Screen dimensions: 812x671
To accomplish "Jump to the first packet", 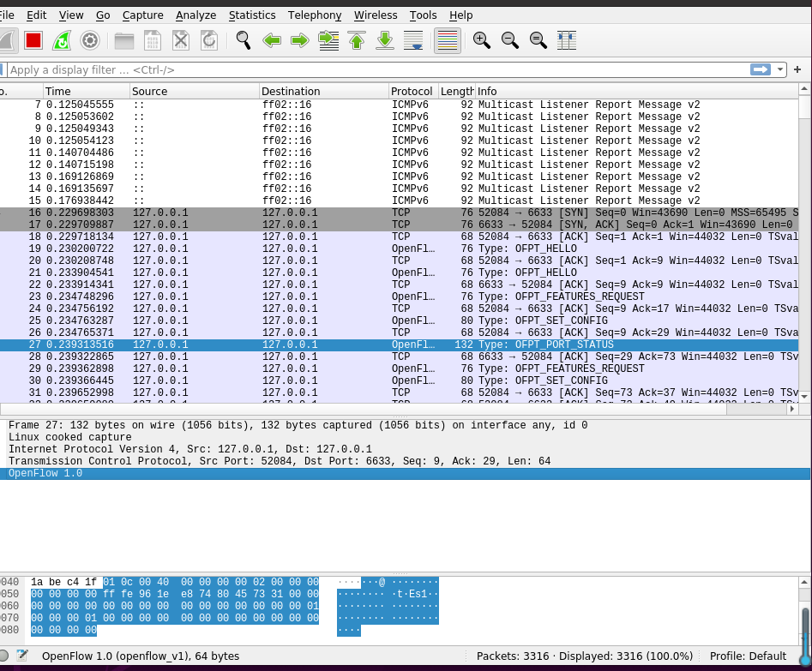I will 357,40.
